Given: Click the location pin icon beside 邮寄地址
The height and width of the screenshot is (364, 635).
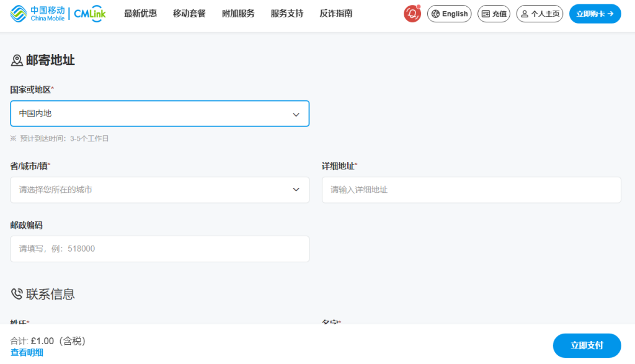Looking at the screenshot, I should pos(17,61).
